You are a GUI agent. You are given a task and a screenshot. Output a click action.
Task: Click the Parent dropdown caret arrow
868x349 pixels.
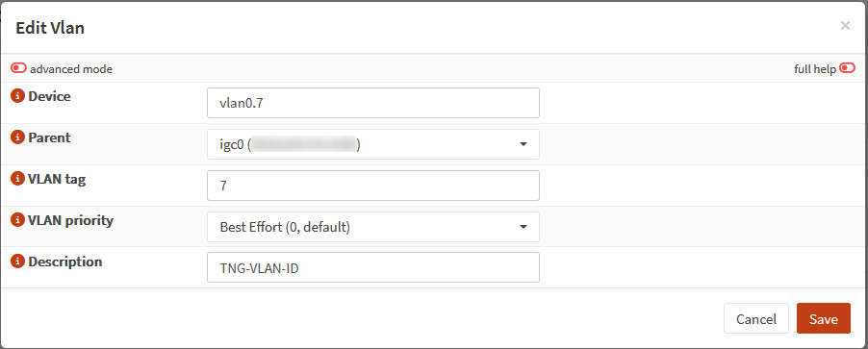523,144
